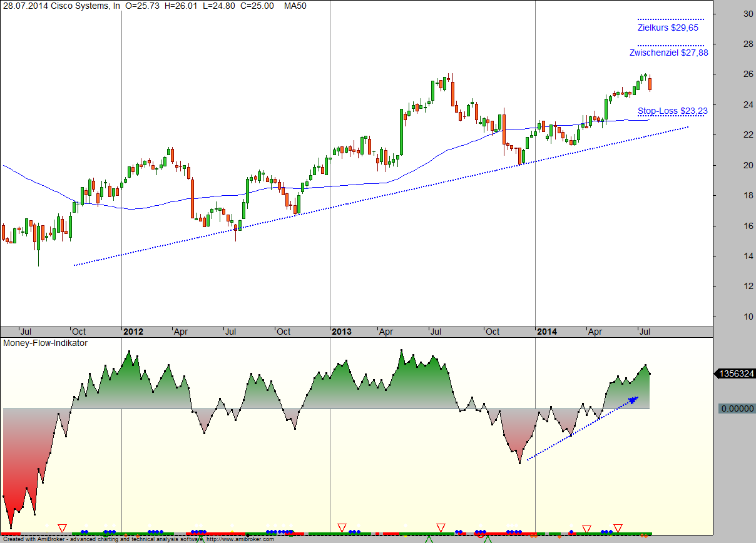Click the 0.00000 zero-line value tag
This screenshot has width=756, height=543.
pos(737,409)
